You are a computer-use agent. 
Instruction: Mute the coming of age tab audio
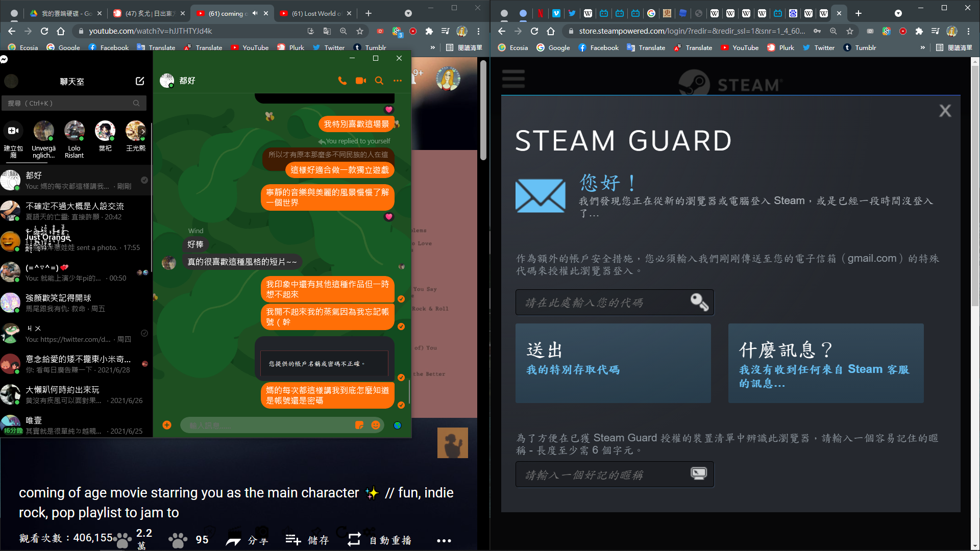coord(255,13)
